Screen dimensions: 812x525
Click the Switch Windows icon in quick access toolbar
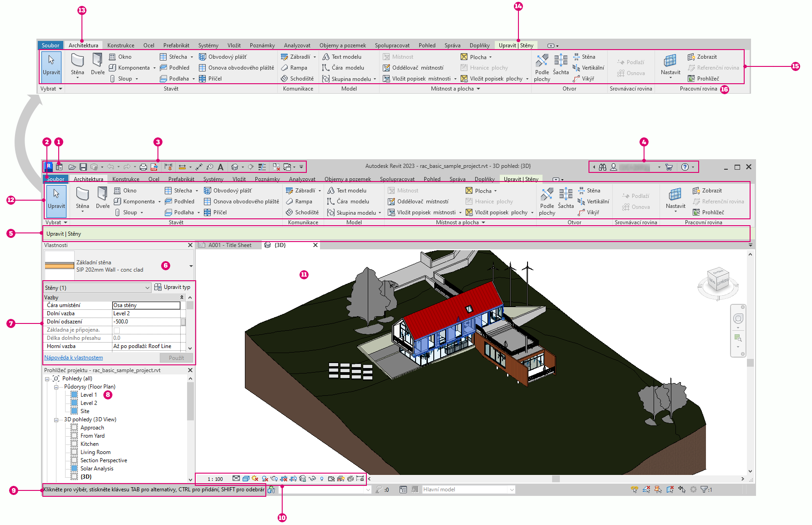click(x=287, y=167)
